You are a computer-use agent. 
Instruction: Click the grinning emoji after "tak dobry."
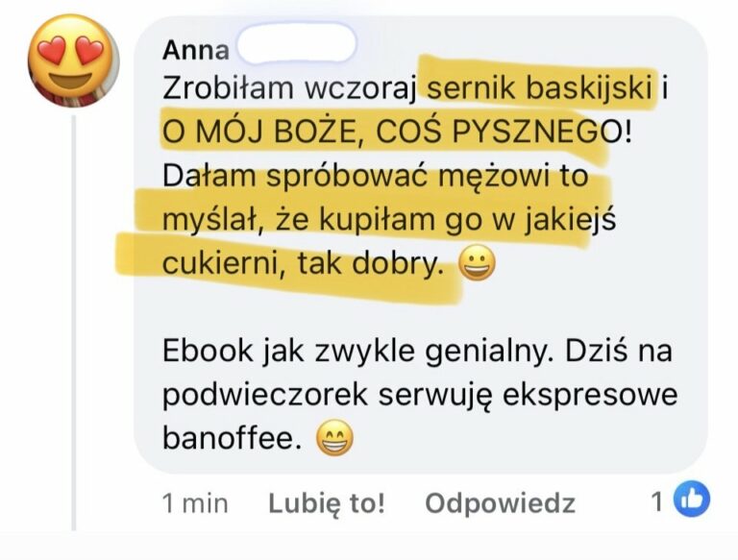(x=477, y=264)
